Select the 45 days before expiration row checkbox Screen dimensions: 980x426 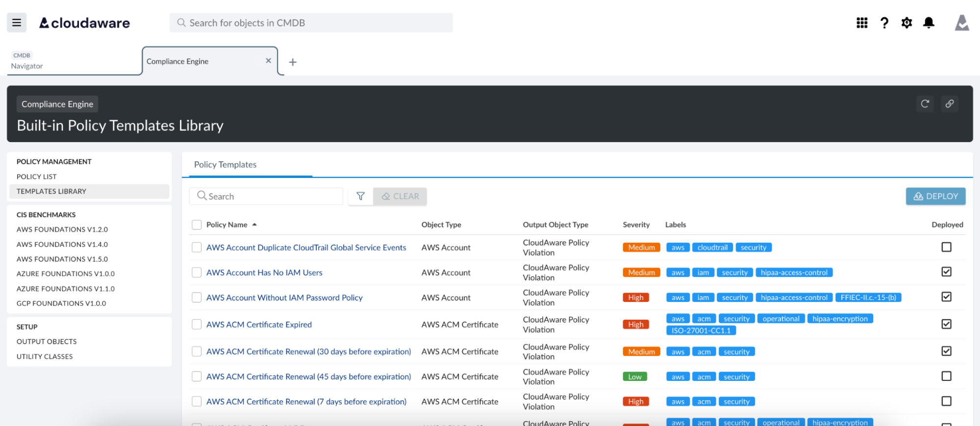pyautogui.click(x=197, y=376)
